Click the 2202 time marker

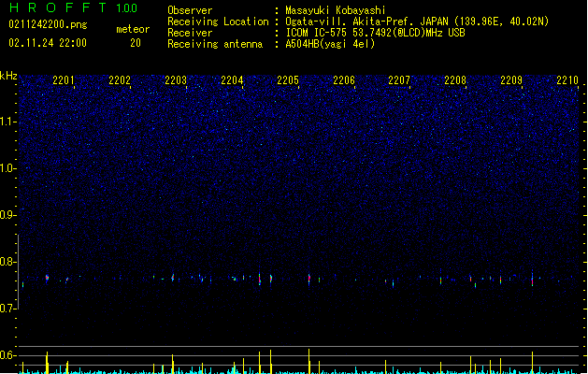point(120,80)
